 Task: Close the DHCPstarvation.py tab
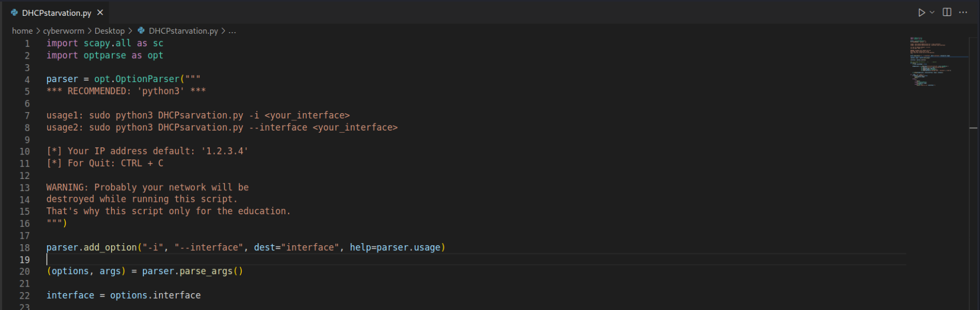click(x=100, y=13)
